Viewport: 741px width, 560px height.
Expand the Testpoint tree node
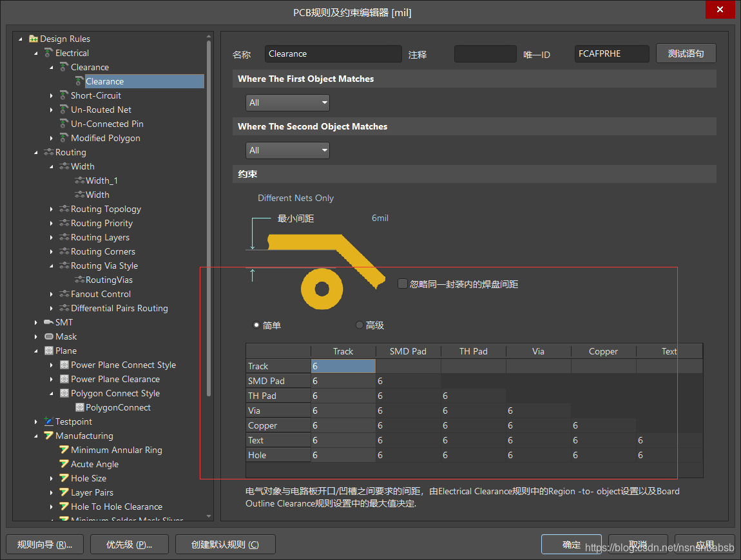coord(35,421)
